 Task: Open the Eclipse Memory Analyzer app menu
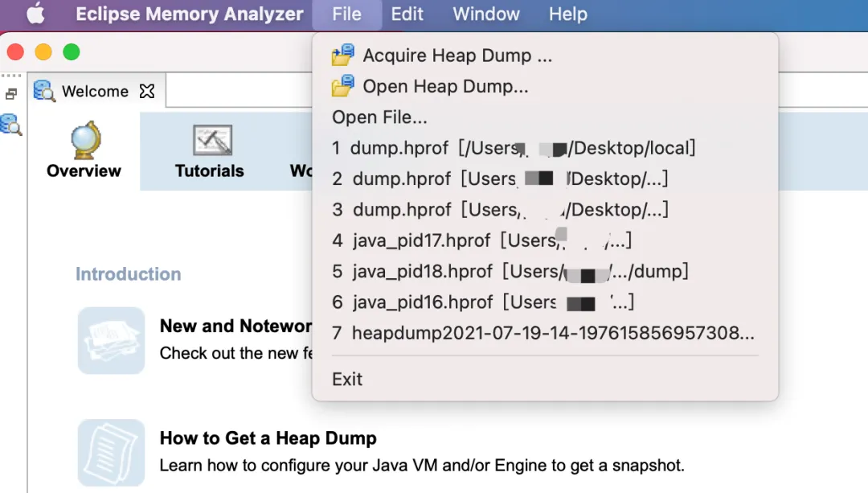click(190, 14)
